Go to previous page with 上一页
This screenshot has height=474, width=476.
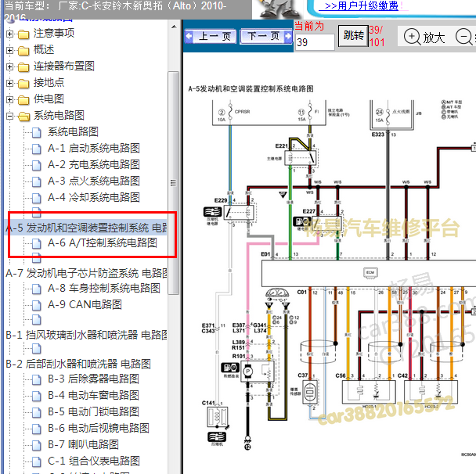click(211, 37)
